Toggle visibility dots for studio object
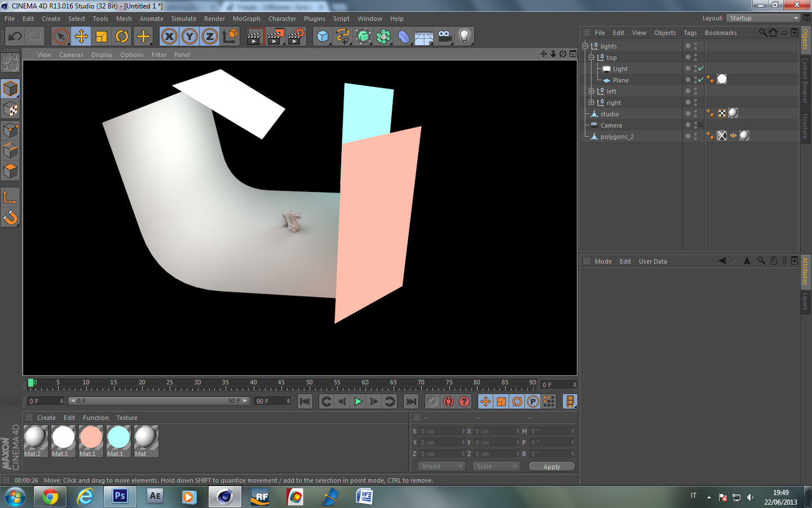 (695, 114)
